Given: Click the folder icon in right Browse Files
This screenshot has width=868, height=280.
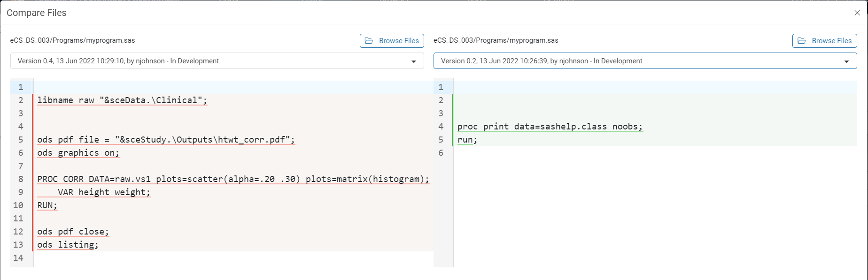Looking at the screenshot, I should 802,41.
